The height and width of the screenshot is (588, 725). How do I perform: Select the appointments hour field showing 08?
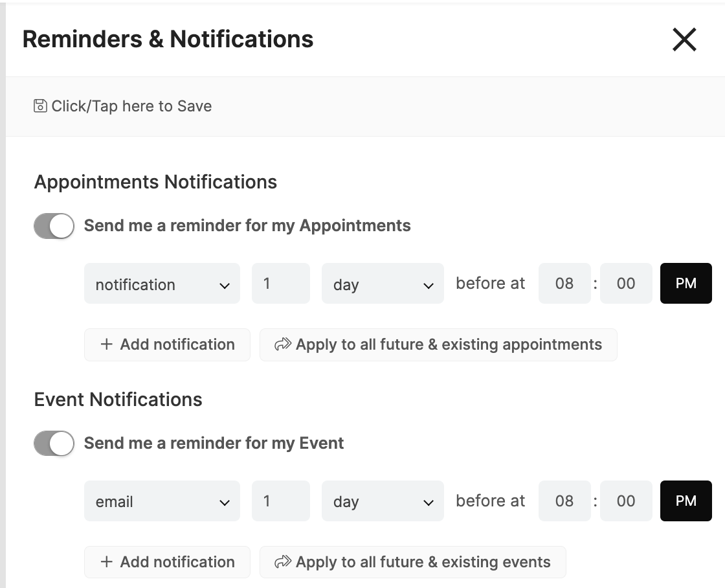pyautogui.click(x=564, y=283)
